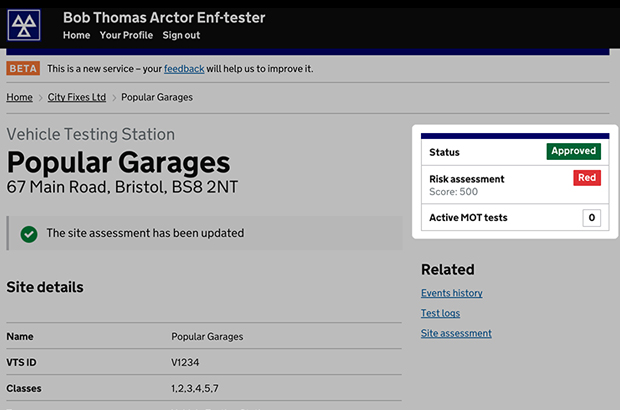The image size is (620, 410).
Task: Click the "Classes" row label
Action: pos(24,388)
